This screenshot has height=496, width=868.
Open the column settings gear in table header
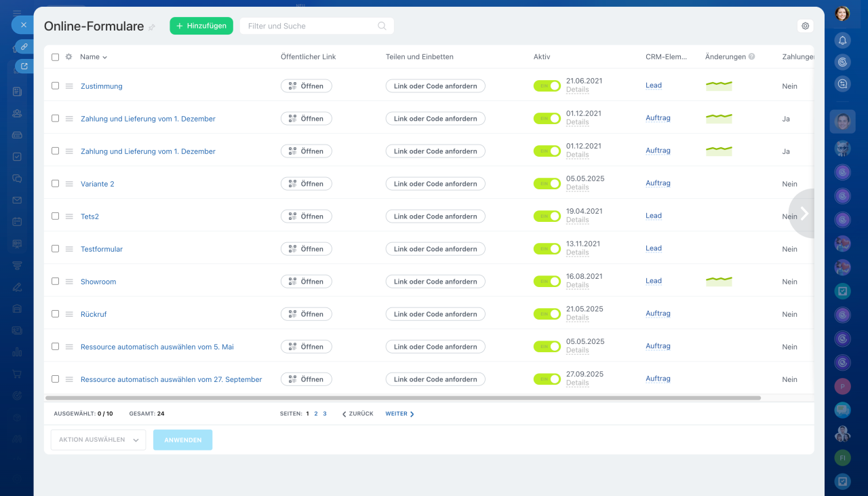(68, 57)
